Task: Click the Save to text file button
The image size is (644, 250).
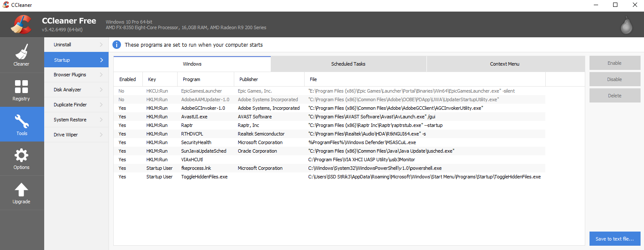Action: pyautogui.click(x=614, y=239)
